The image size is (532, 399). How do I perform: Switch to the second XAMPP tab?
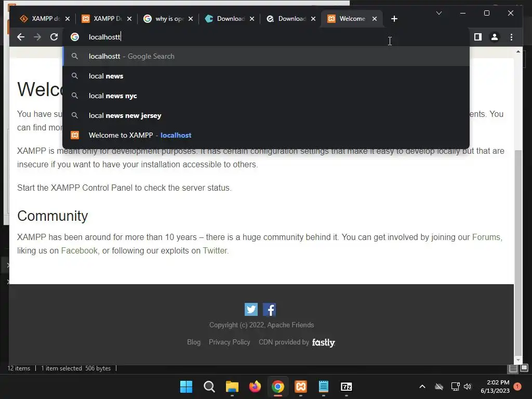point(102,19)
